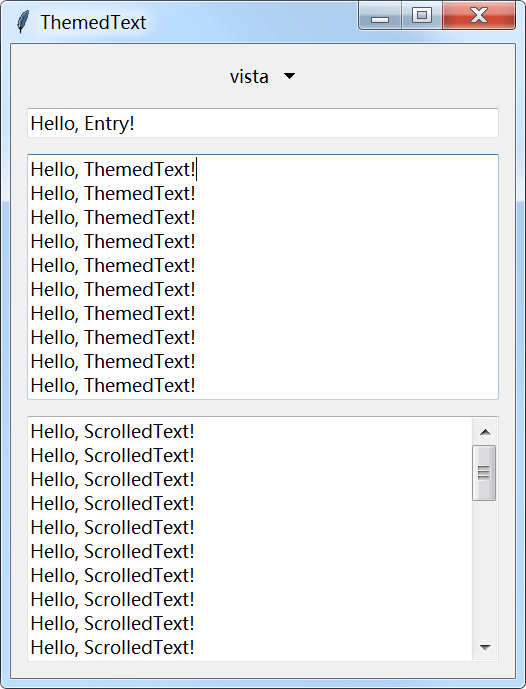Grab the ScrolledText scrollbar thumb
Image resolution: width=526 pixels, height=689 pixels.
[x=484, y=473]
